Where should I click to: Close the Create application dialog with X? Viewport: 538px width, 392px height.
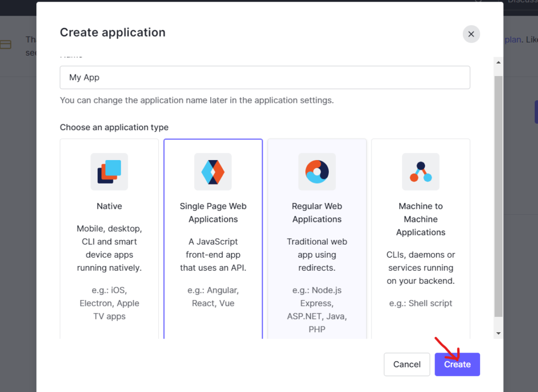point(471,34)
